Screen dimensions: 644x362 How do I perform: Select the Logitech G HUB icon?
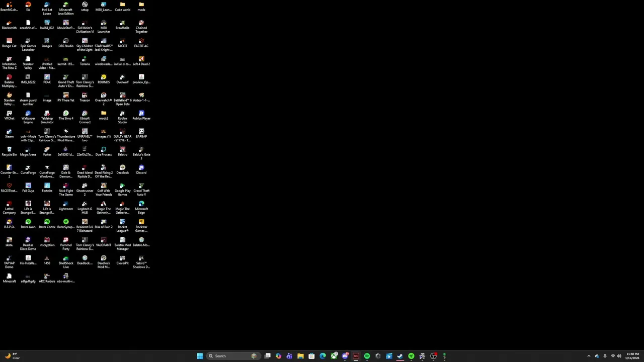(85, 208)
